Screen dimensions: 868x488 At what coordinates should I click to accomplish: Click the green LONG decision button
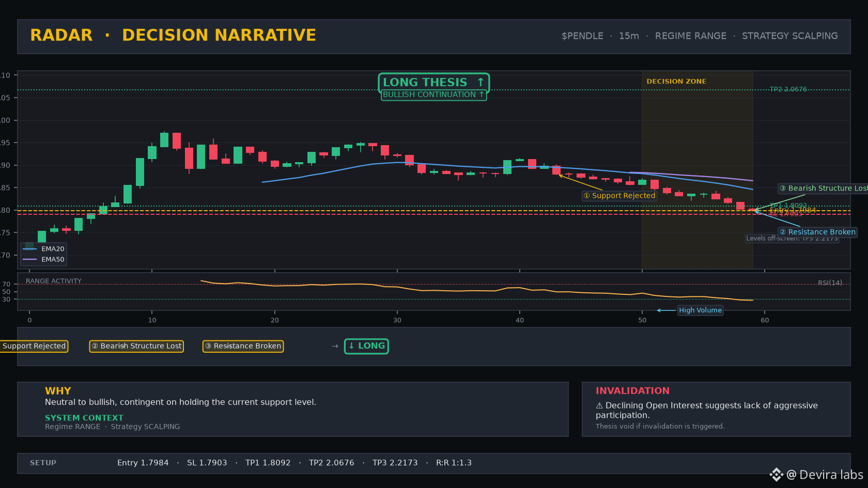click(366, 346)
